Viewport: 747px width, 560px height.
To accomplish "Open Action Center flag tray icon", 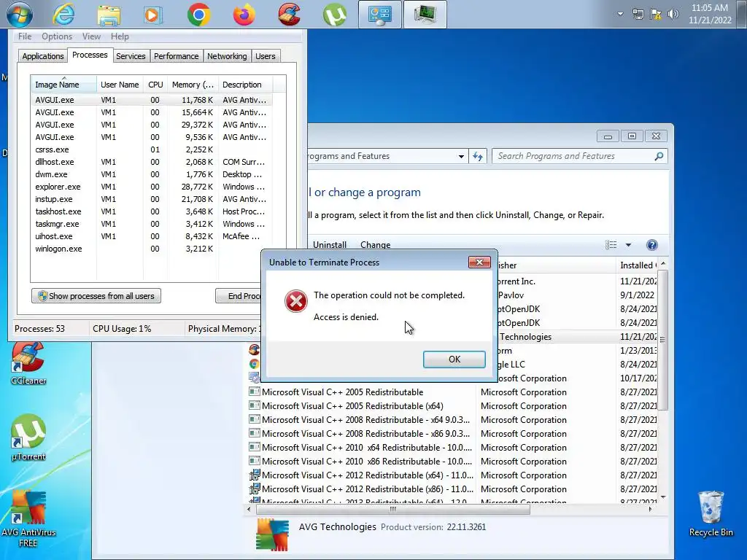I will point(656,14).
